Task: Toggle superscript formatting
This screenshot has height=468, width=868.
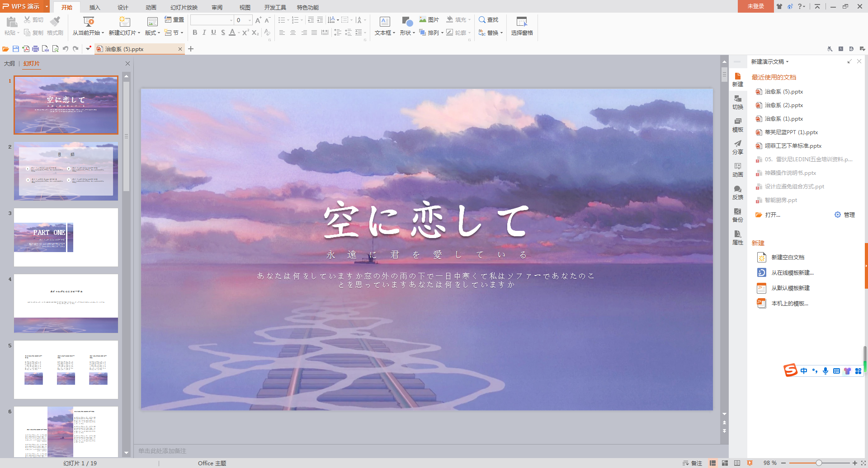Action: coord(245,33)
